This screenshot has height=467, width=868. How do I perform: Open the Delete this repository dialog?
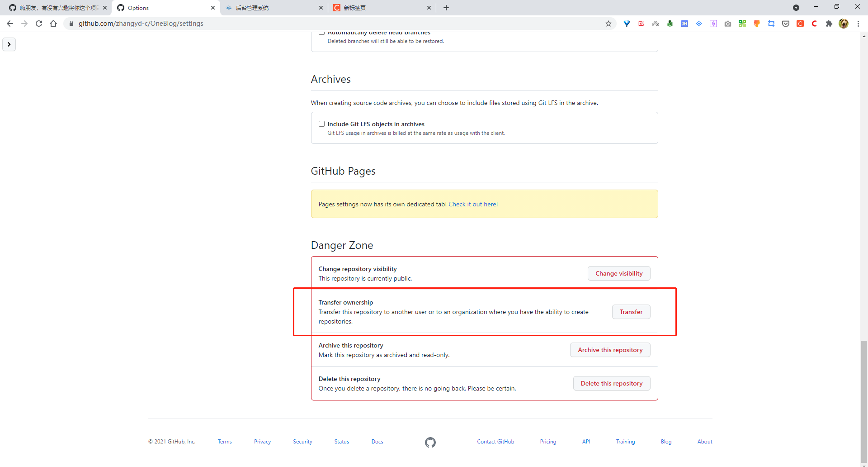611,383
